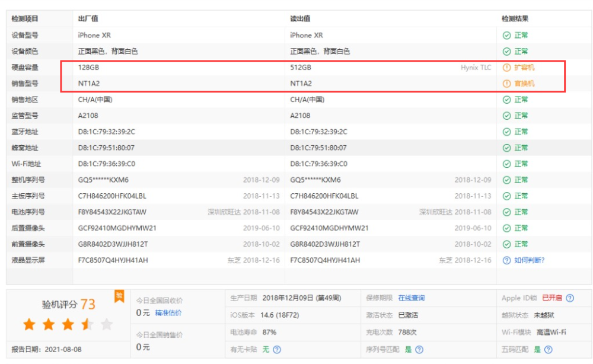
Task: Click the factory 液晶显示屏 F7C8507Q4HYJH41AH value
Action: pos(113,260)
